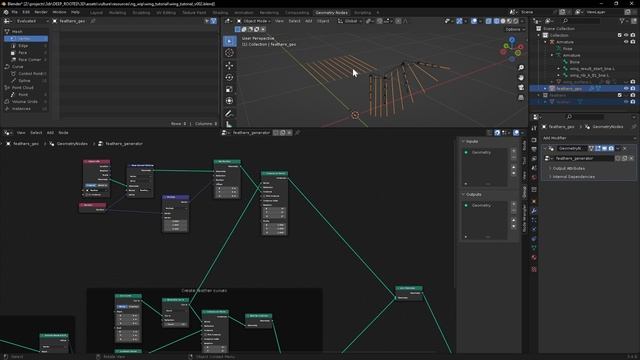Select Vertex domain in spreadsheet
Image resolution: width=640 pixels, height=360 pixels.
(26, 38)
